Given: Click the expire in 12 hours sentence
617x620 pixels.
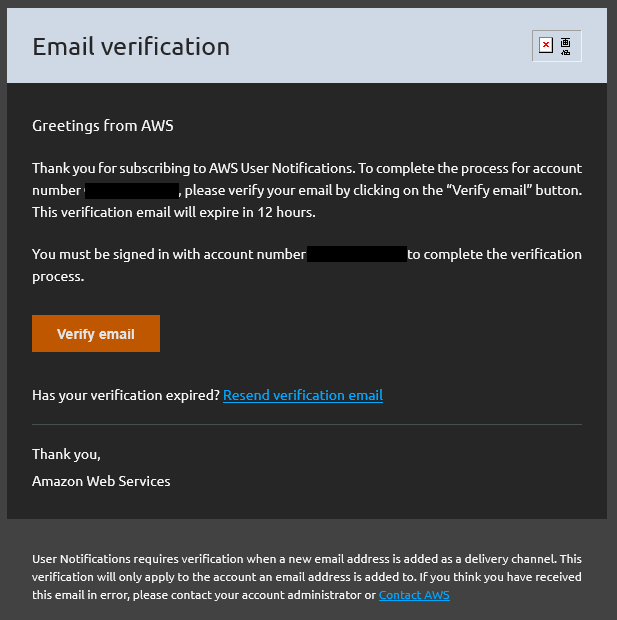Looking at the screenshot, I should 174,212.
